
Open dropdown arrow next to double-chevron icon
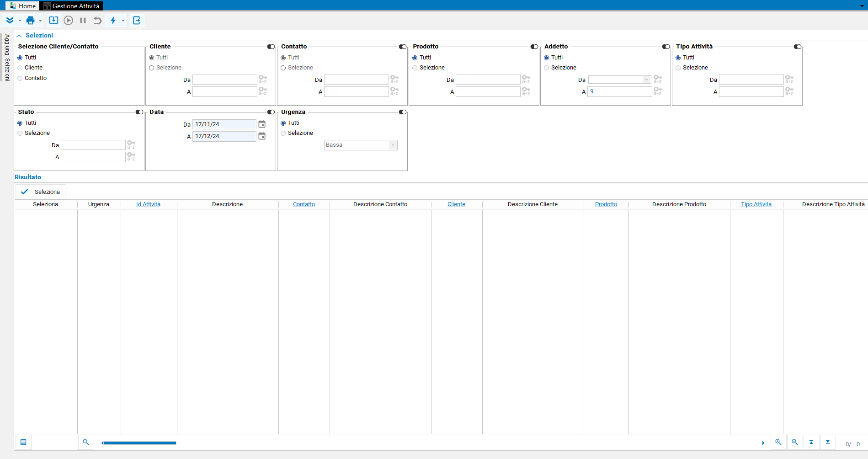tap(20, 21)
